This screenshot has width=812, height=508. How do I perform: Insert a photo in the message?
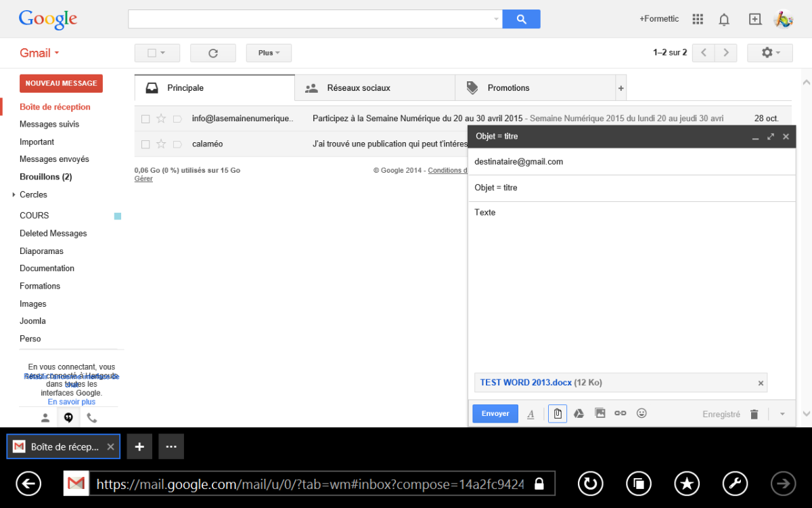(x=600, y=413)
